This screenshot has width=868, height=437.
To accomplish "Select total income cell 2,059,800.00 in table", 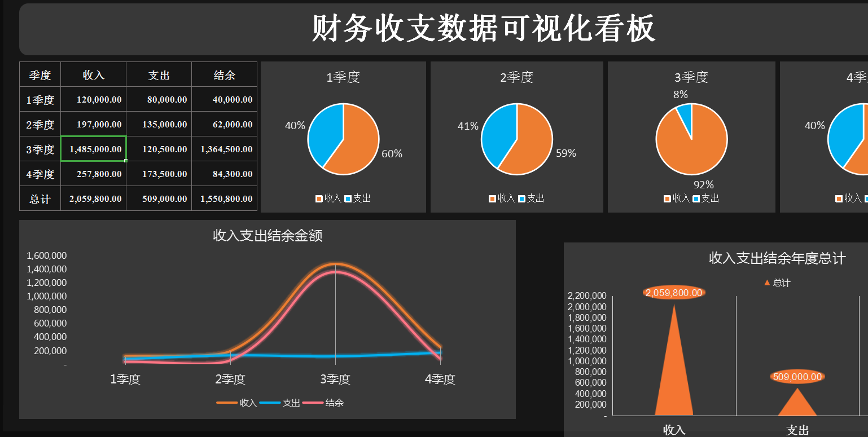I will [93, 198].
